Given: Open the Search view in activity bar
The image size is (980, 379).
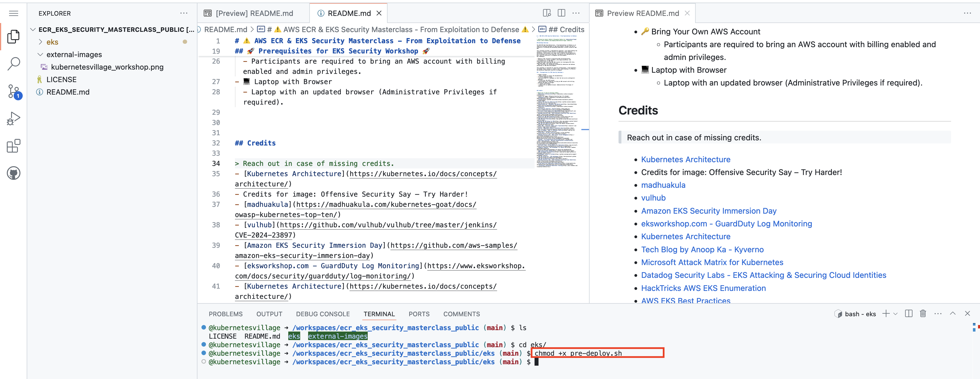Looking at the screenshot, I should click(14, 64).
